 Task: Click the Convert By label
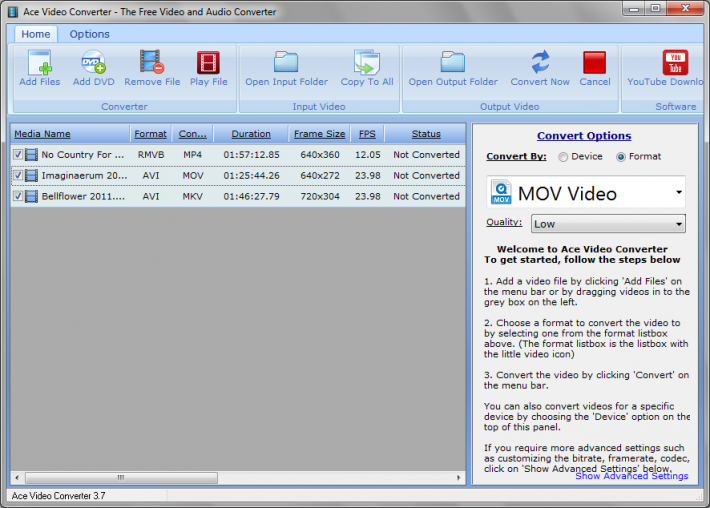coord(516,157)
